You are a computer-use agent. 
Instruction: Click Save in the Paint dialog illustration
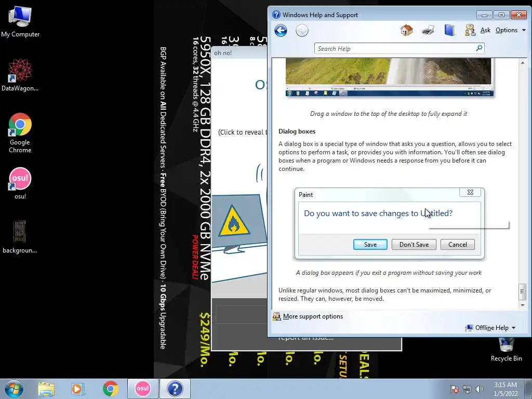(370, 245)
